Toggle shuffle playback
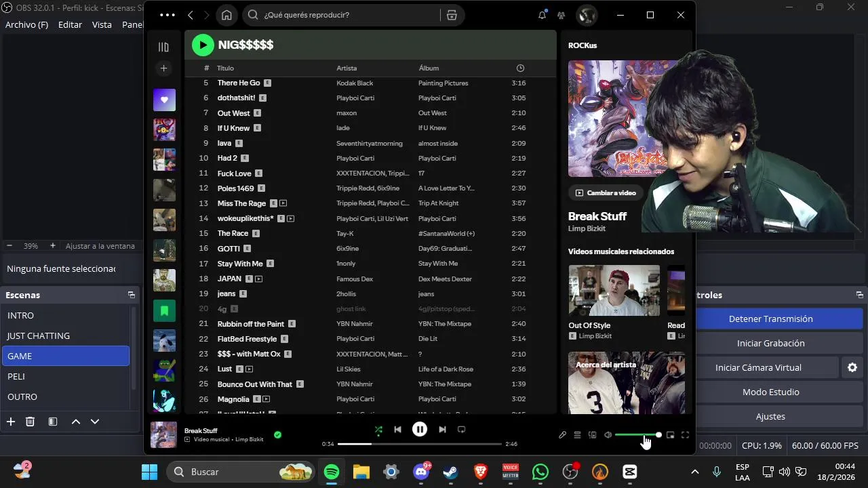 [378, 429]
